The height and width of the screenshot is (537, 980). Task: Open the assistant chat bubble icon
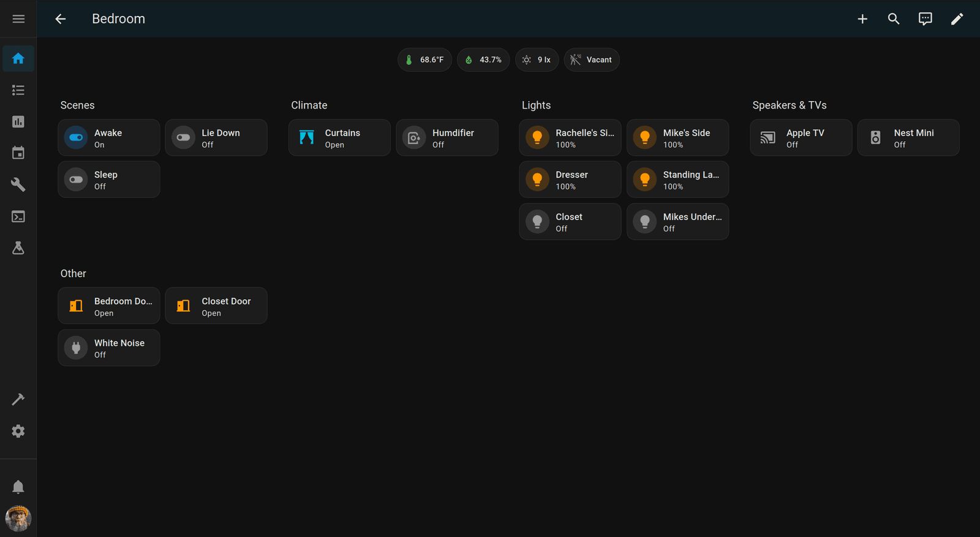[925, 19]
